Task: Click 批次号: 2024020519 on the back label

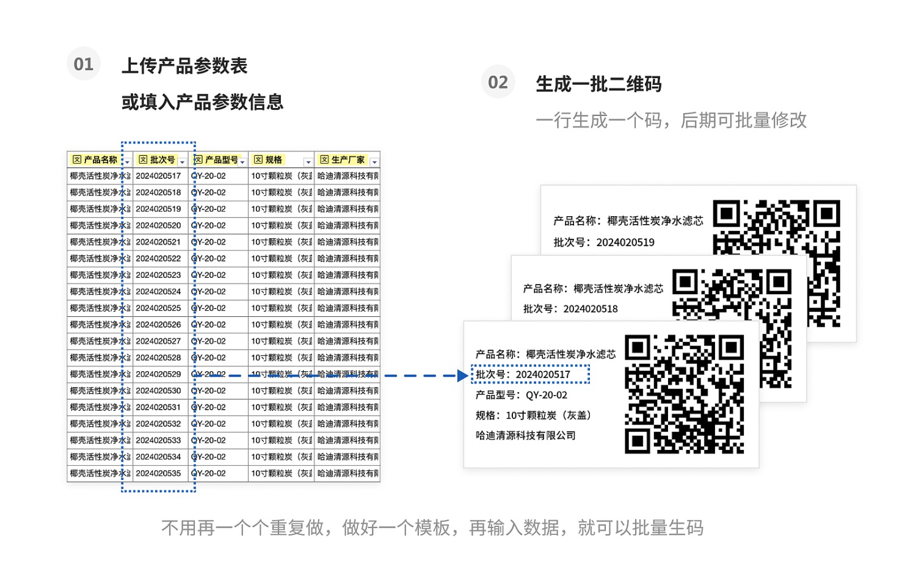Action: point(604,242)
